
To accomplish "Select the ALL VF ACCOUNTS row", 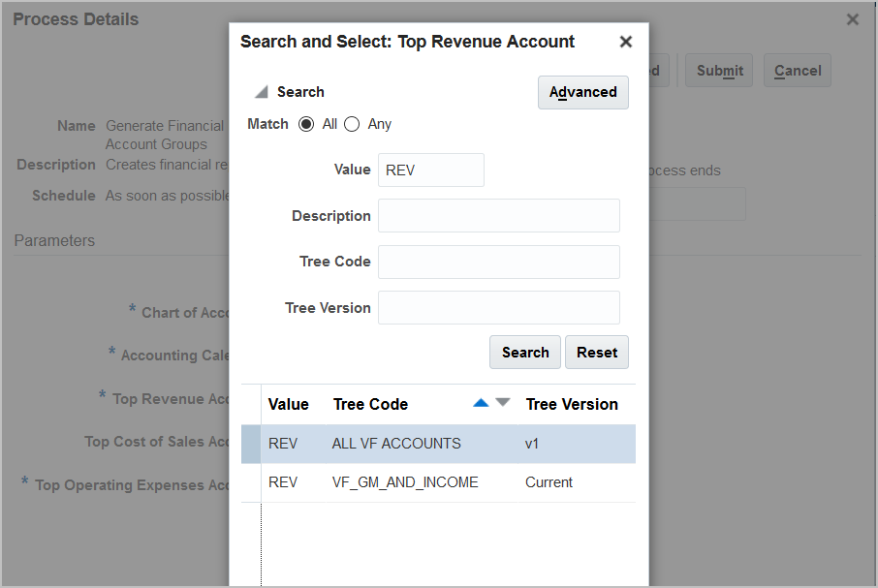I will pos(396,444).
